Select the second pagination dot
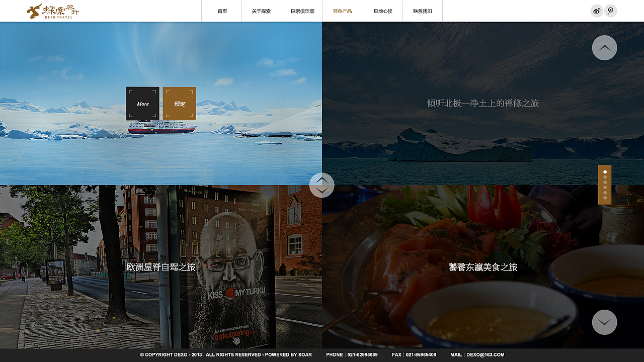The width and height of the screenshot is (644, 362). (605, 177)
